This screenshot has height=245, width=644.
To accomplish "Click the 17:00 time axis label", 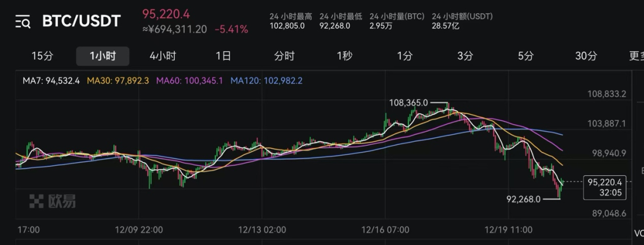I will click(29, 230).
